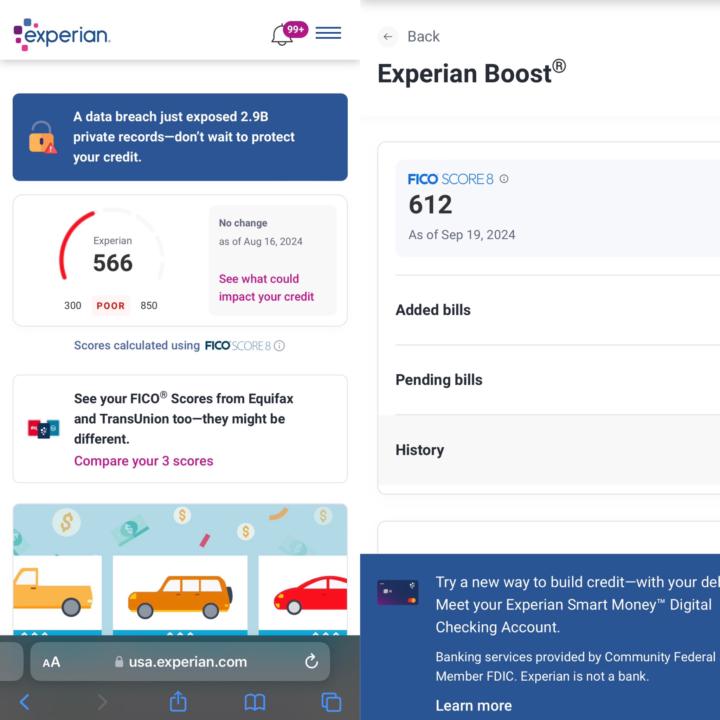This screenshot has width=720, height=720.
Task: Tap the data breach alert banner
Action: point(180,137)
